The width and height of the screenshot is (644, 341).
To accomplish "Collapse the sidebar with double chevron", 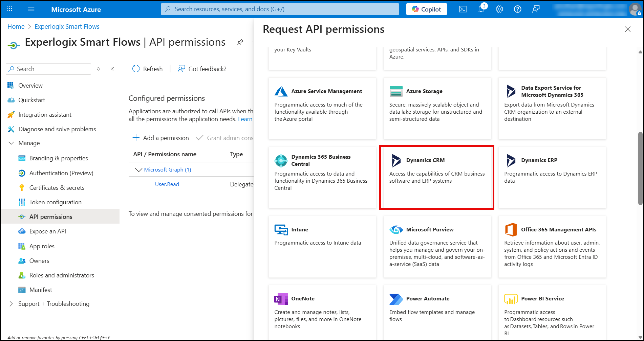I will click(112, 69).
